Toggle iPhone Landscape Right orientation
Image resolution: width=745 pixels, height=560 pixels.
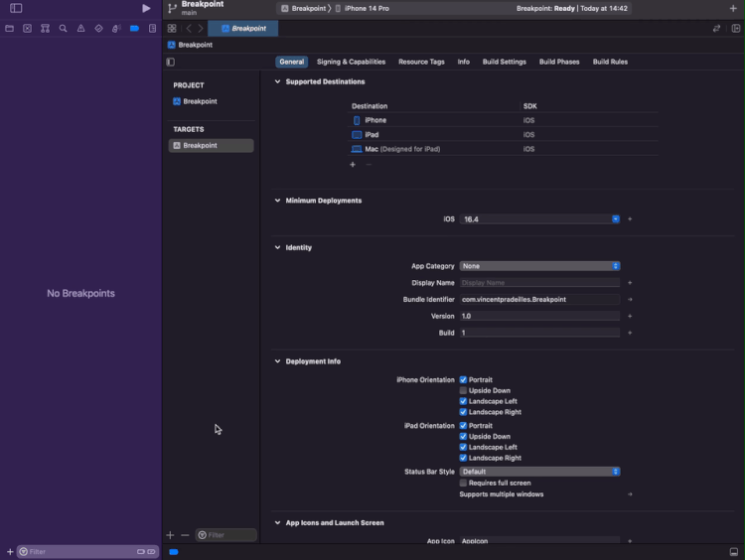tap(463, 412)
